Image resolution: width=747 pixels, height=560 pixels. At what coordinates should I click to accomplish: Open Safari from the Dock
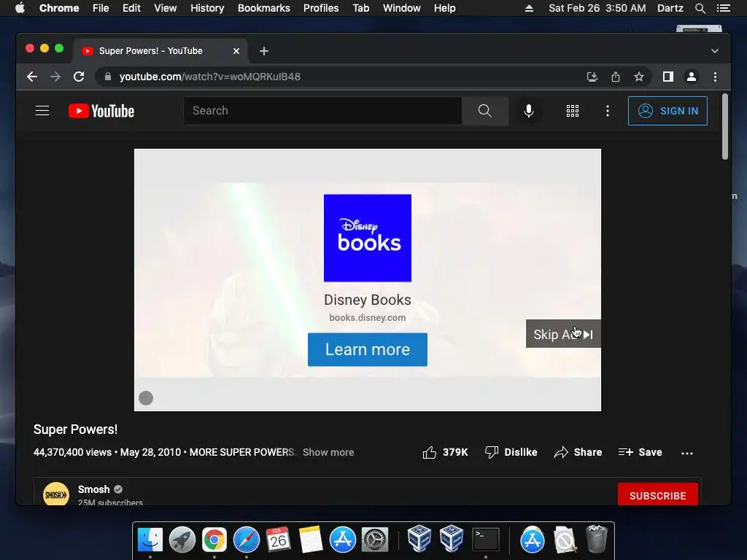(247, 540)
